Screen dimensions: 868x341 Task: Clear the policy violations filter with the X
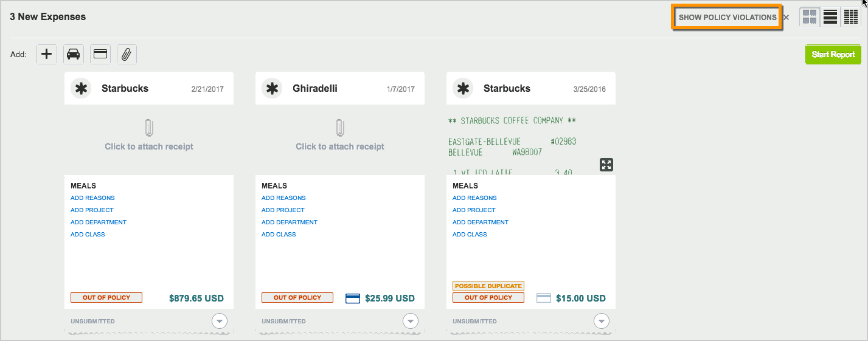click(786, 18)
